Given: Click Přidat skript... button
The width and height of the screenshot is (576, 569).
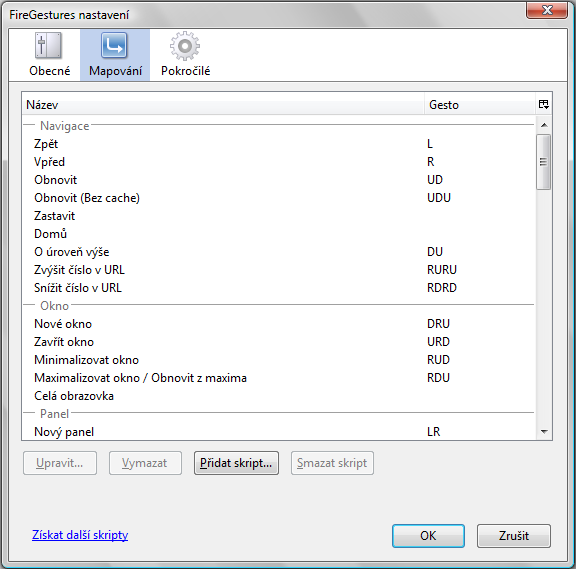Looking at the screenshot, I should pos(236,463).
